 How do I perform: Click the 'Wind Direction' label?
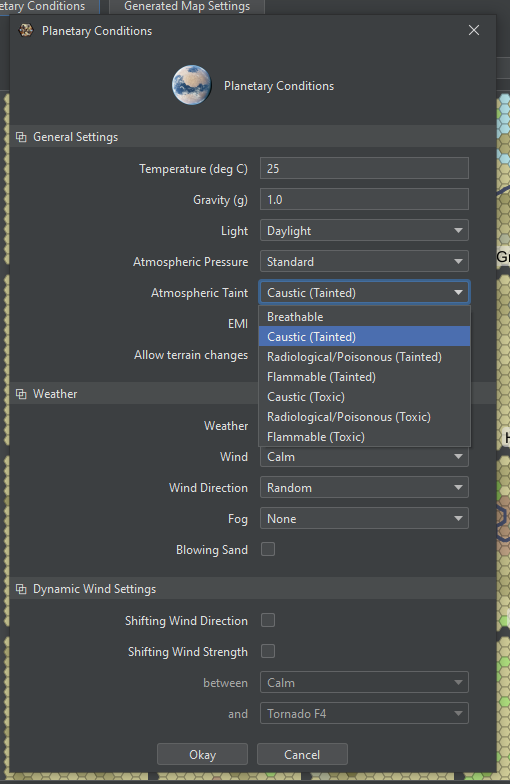point(208,488)
